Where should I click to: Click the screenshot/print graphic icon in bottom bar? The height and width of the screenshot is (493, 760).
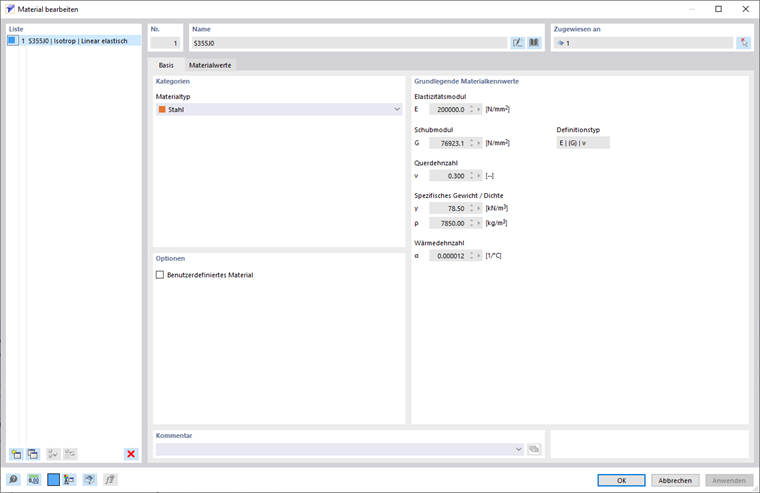89,480
